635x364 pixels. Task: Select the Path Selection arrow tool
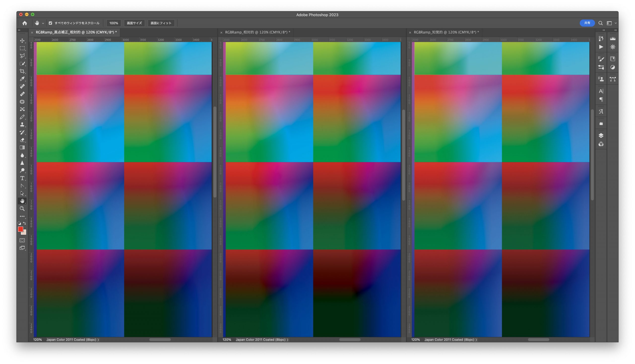coord(22,193)
